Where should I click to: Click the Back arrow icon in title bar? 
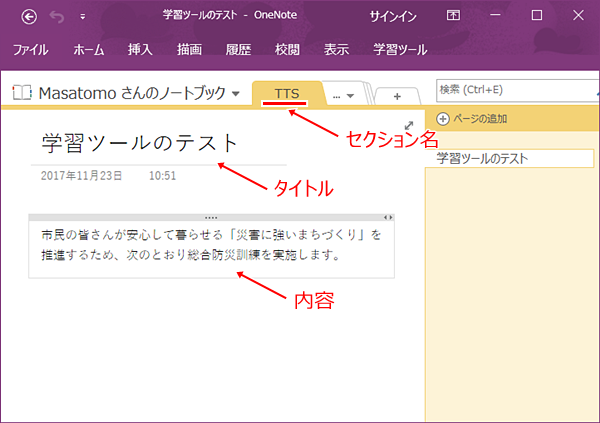click(29, 16)
